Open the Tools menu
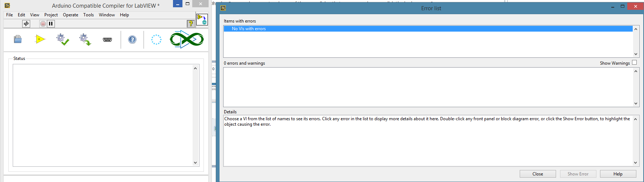Viewport: 644px width, 182px height. pyautogui.click(x=88, y=15)
